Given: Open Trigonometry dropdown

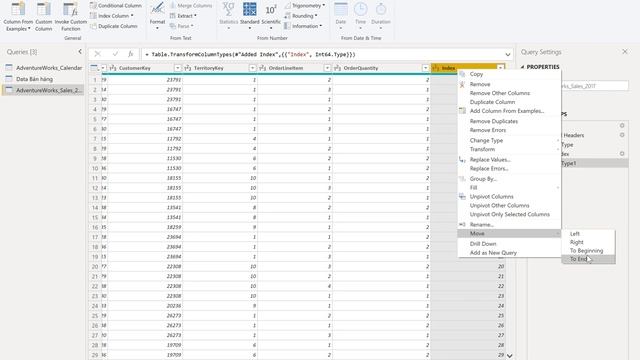Looking at the screenshot, I should (305, 6).
